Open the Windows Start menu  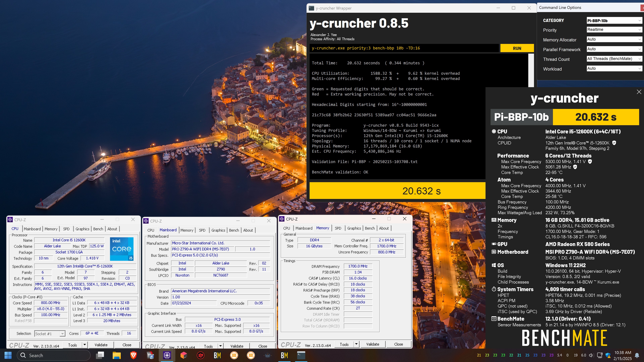(x=8, y=355)
